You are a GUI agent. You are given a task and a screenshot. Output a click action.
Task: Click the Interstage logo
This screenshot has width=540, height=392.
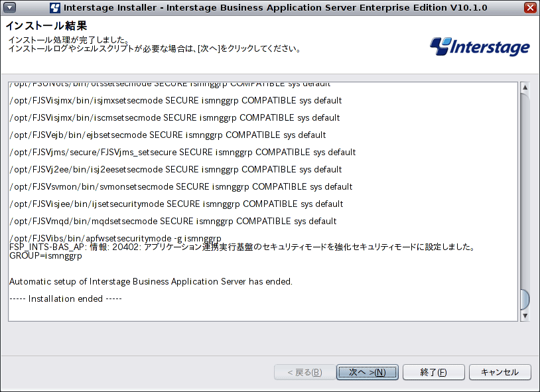point(480,46)
